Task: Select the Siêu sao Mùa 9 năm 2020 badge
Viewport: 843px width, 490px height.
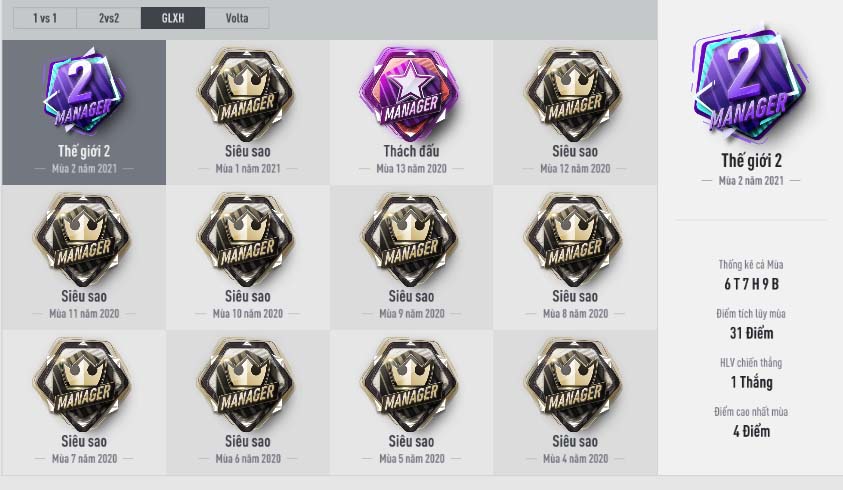Action: [411, 258]
